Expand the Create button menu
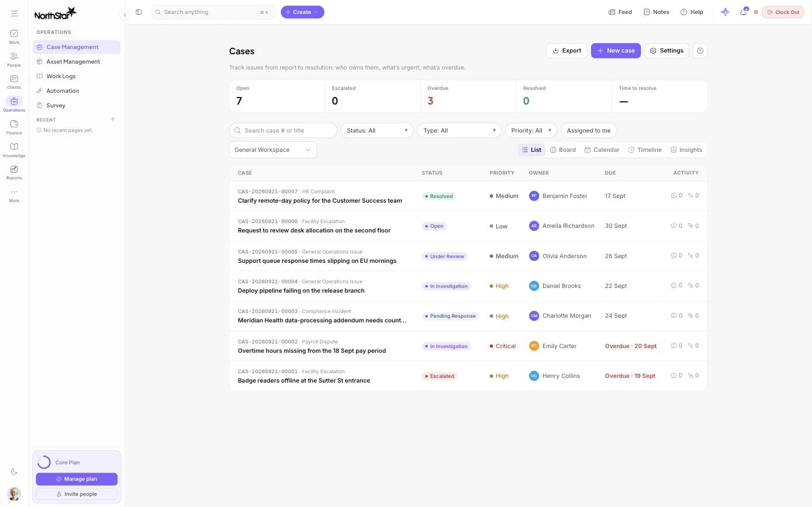812x507 pixels. [302, 12]
